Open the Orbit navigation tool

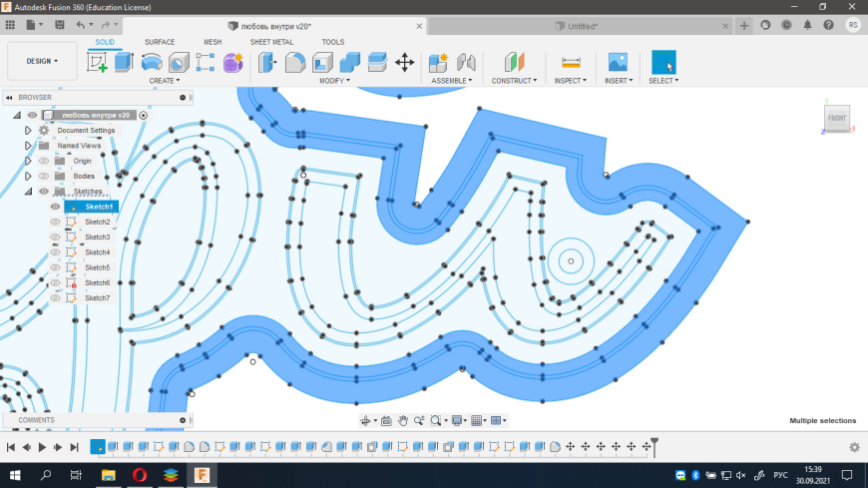[365, 421]
